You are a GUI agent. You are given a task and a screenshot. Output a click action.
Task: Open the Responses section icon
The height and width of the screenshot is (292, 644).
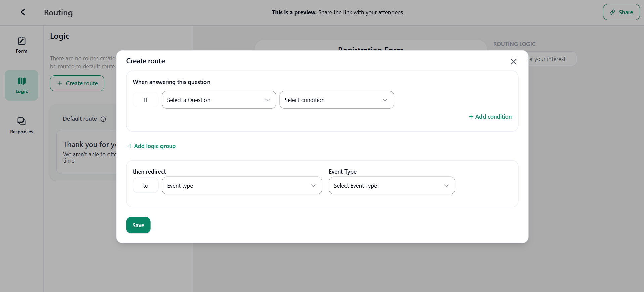[x=21, y=121]
